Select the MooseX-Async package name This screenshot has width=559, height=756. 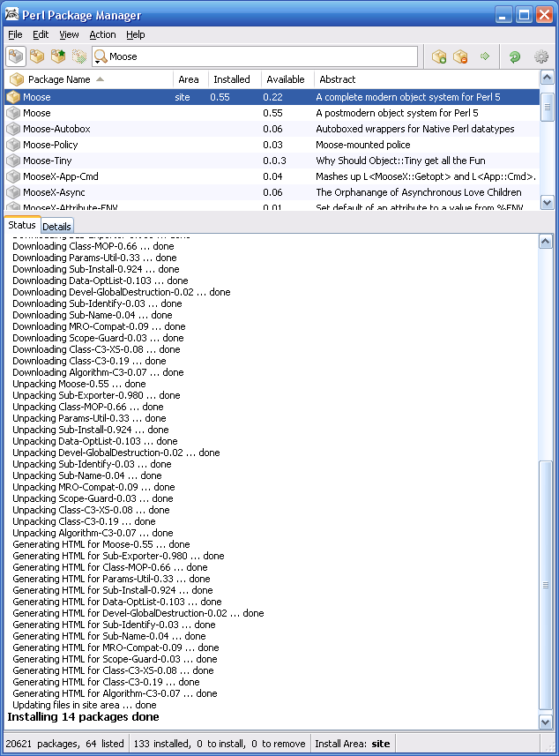click(54, 192)
